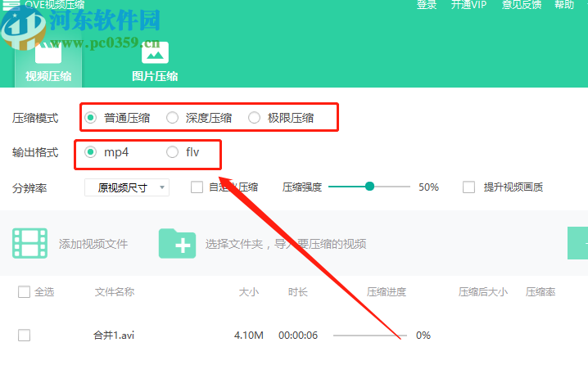588x383 pixels.
Task: Click the 压缩进度 column header
Action: point(387,291)
